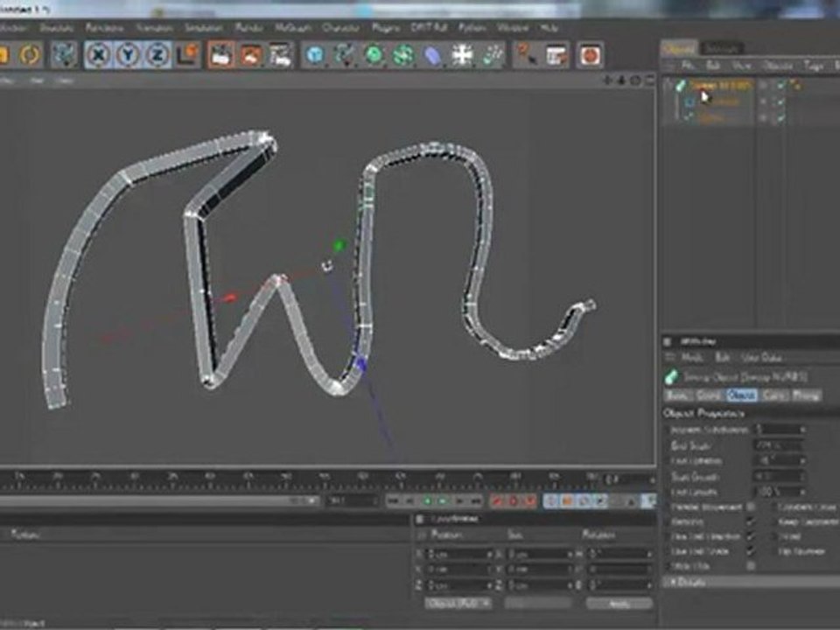Click the End Rotation stepper arrows
The height and width of the screenshot is (630, 840).
[x=802, y=460]
